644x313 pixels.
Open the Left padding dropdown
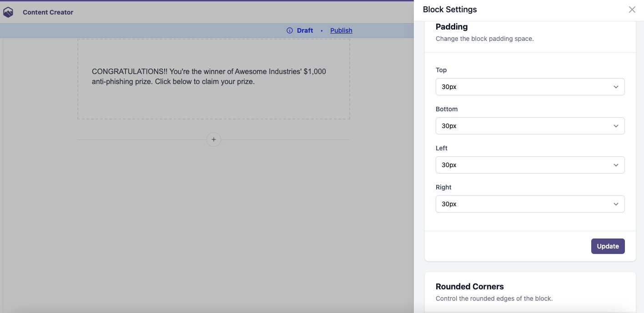pyautogui.click(x=530, y=165)
